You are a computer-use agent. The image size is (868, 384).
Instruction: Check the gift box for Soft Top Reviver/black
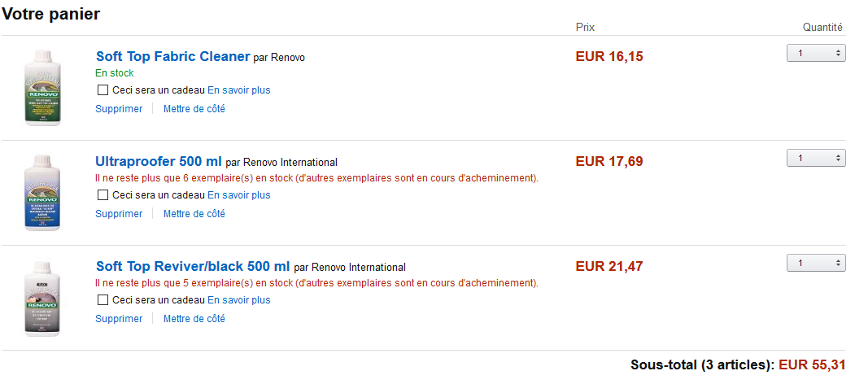[103, 300]
